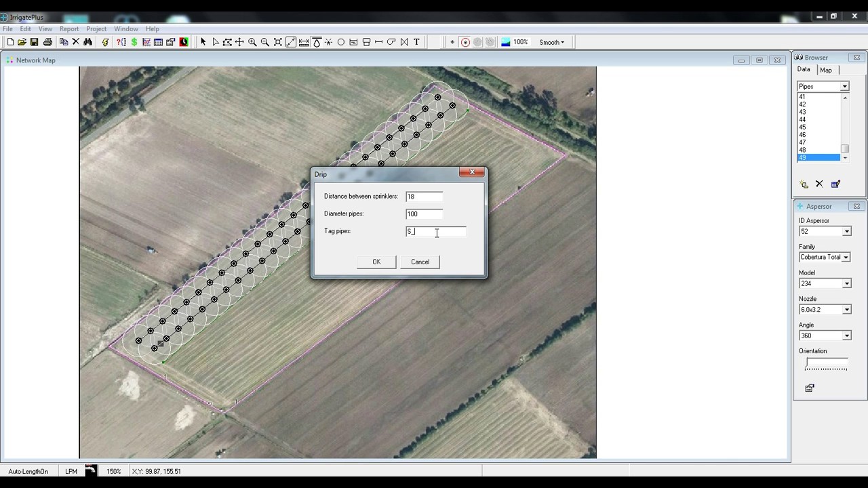This screenshot has height=488, width=868.
Task: Select pipe 49 in Browser list
Action: point(818,157)
